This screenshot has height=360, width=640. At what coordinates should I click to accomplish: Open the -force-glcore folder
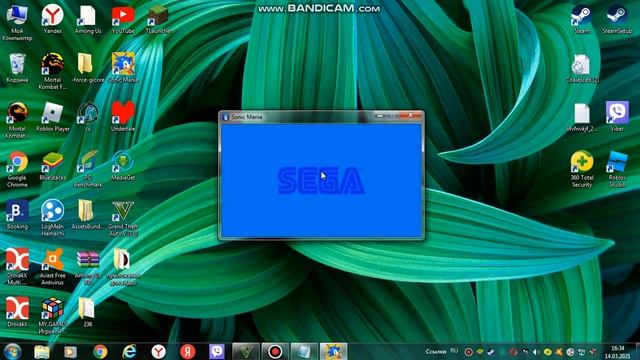click(x=87, y=68)
